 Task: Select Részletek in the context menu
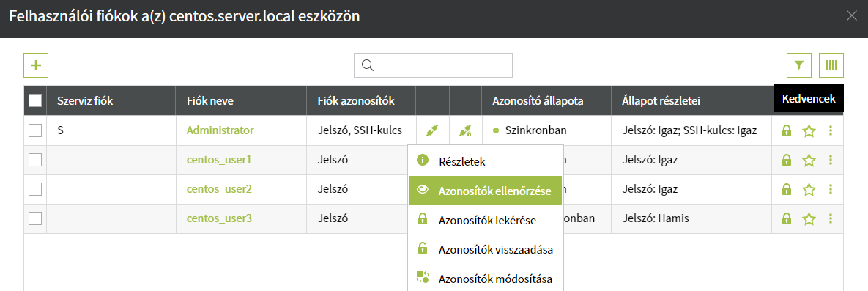click(x=486, y=161)
